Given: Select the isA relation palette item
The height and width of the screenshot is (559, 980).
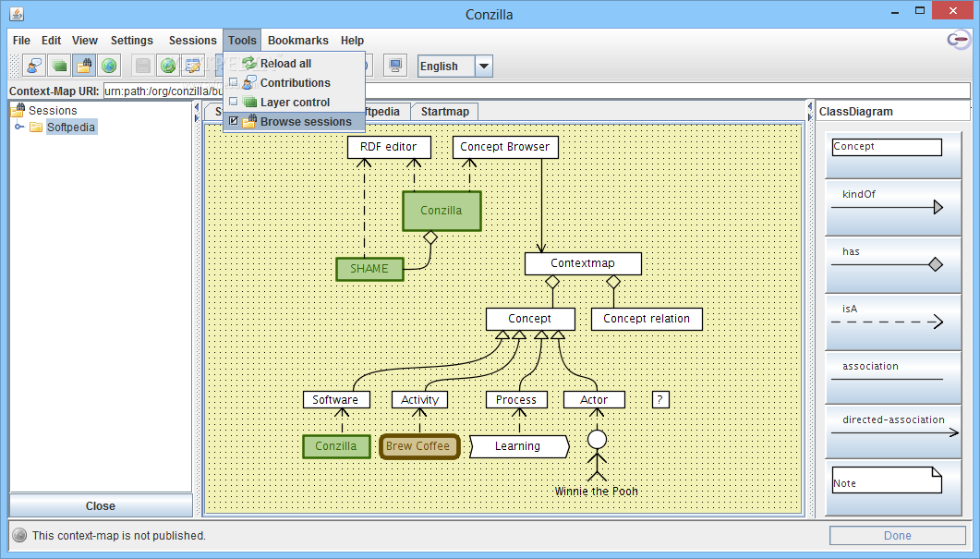Looking at the screenshot, I should coord(893,322).
